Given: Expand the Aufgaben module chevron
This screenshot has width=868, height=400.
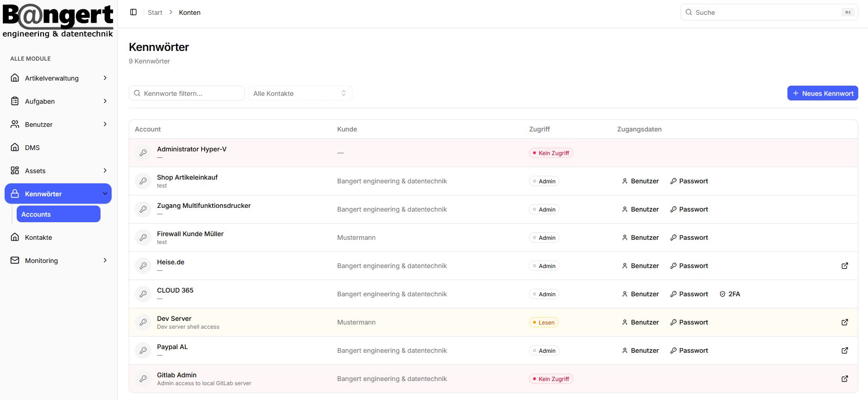Looking at the screenshot, I should (x=105, y=101).
